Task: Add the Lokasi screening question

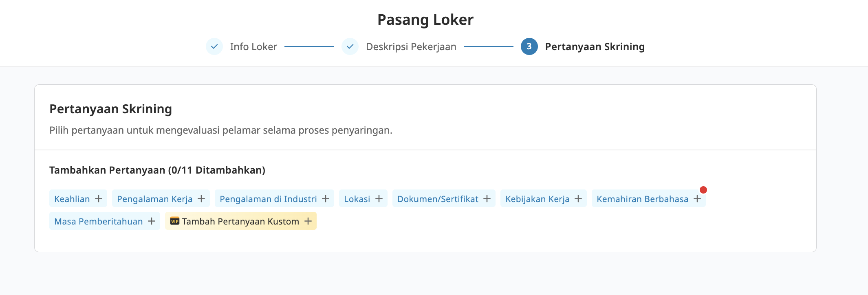Action: click(x=357, y=199)
